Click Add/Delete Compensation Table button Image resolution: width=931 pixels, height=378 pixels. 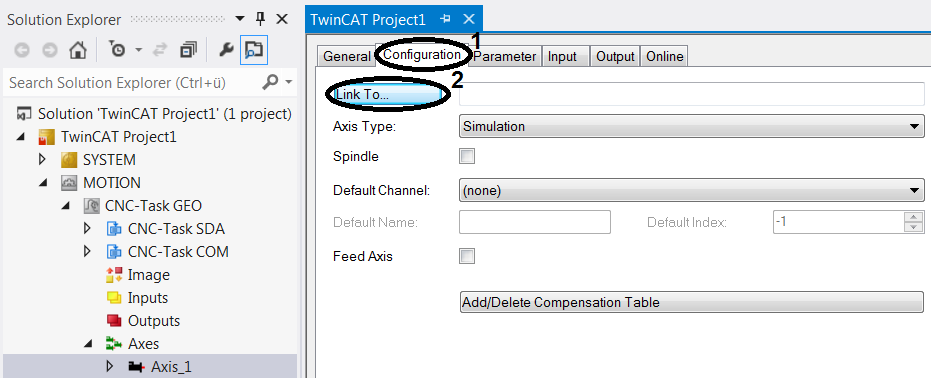click(x=692, y=302)
